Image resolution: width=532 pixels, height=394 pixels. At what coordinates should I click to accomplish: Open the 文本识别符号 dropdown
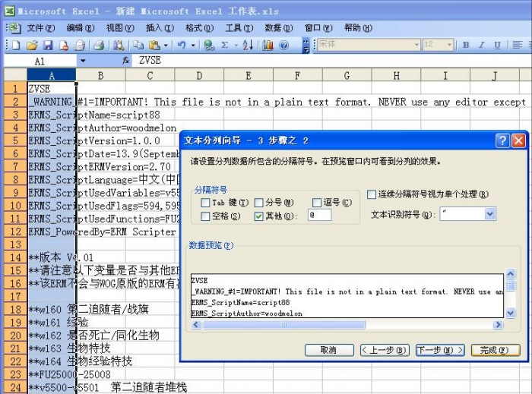490,214
